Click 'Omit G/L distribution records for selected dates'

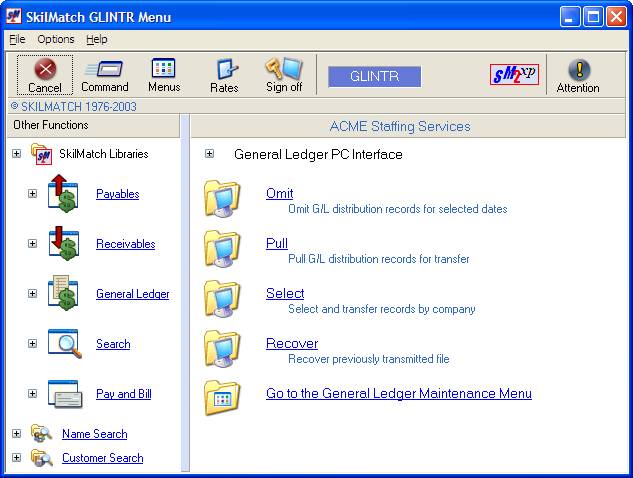point(398,209)
